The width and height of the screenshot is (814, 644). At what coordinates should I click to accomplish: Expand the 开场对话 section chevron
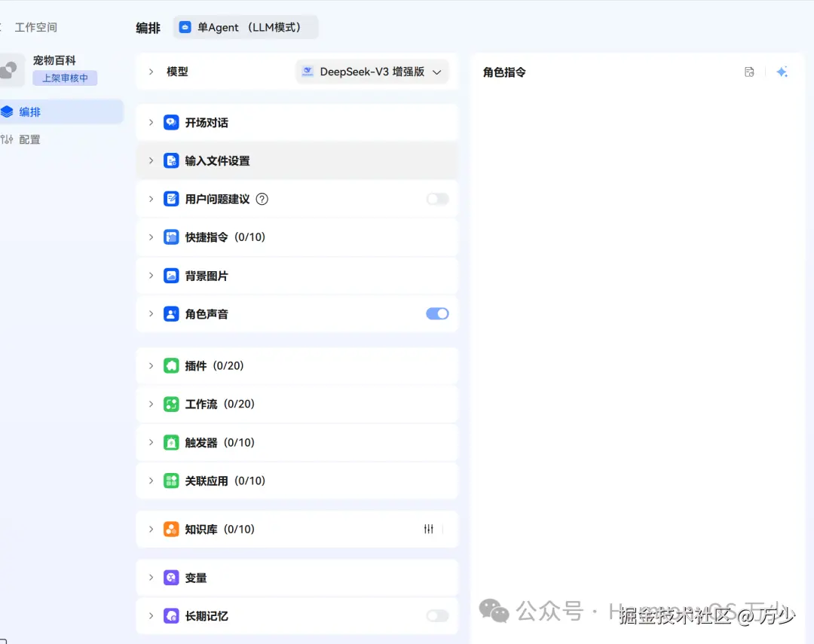pos(151,123)
